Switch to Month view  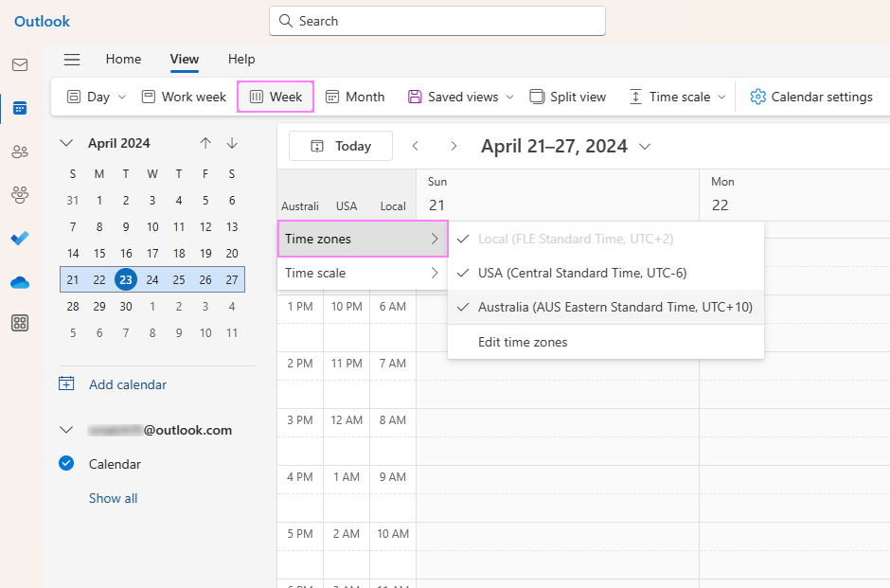tap(355, 98)
